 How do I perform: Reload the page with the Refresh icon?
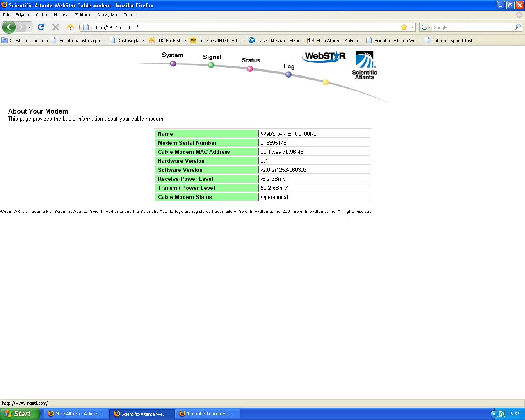click(x=41, y=27)
